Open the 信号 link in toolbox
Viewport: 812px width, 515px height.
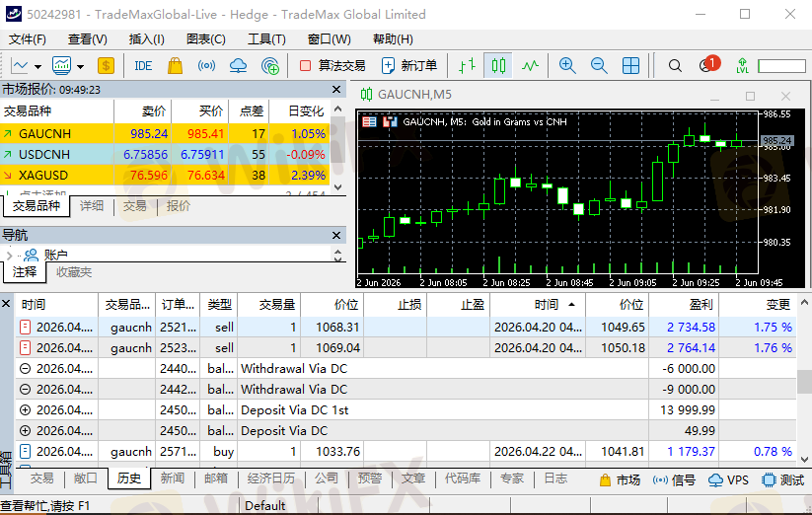[x=674, y=480]
